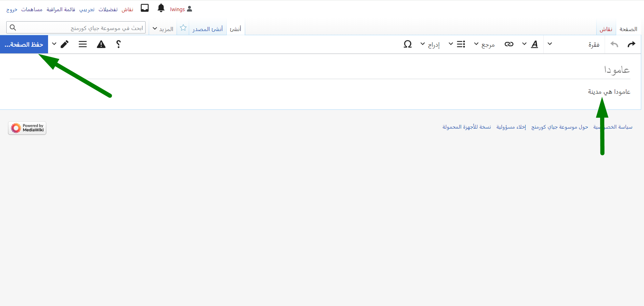Expand the فقرة paragraph format dropdown
This screenshot has width=644, height=306.
(575, 44)
